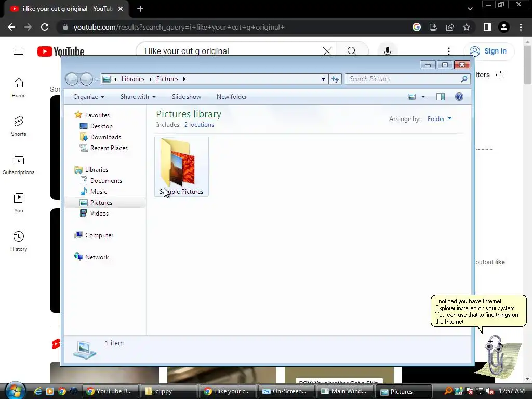Clear the YouTube search box with X
This screenshot has width=532, height=399.
coord(327,51)
